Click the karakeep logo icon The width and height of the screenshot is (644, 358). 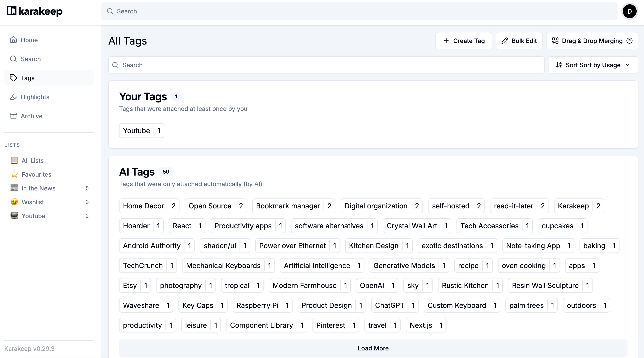pos(11,11)
